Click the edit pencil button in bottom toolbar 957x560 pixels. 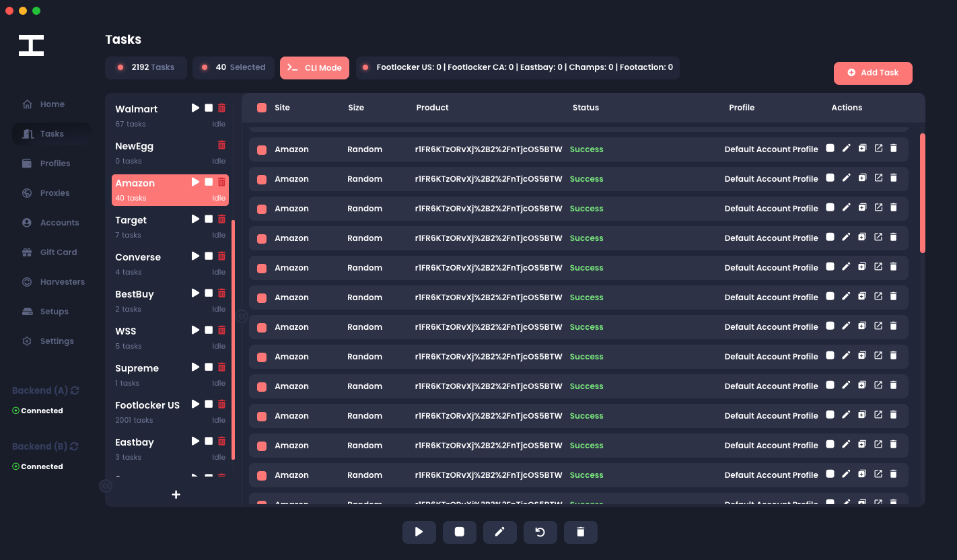pos(499,532)
